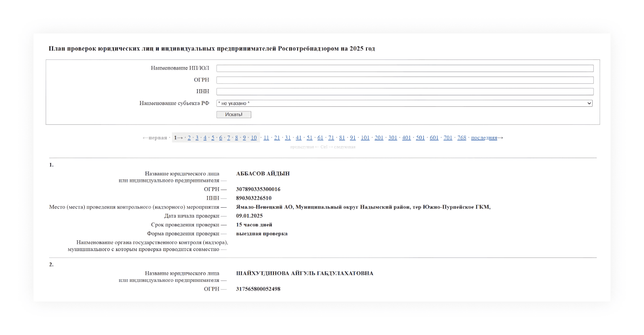
Task: Navigate to page 501
Action: pyautogui.click(x=421, y=138)
